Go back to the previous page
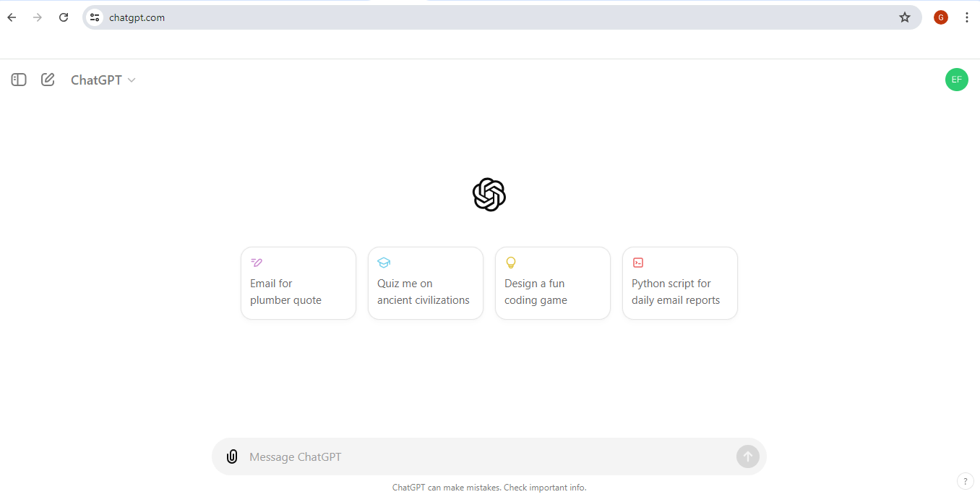Screen dimensions: 980x497 [x=12, y=17]
